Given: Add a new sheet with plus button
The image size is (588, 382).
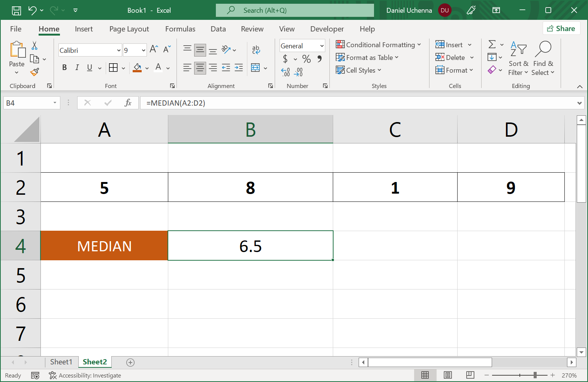Looking at the screenshot, I should tap(130, 362).
